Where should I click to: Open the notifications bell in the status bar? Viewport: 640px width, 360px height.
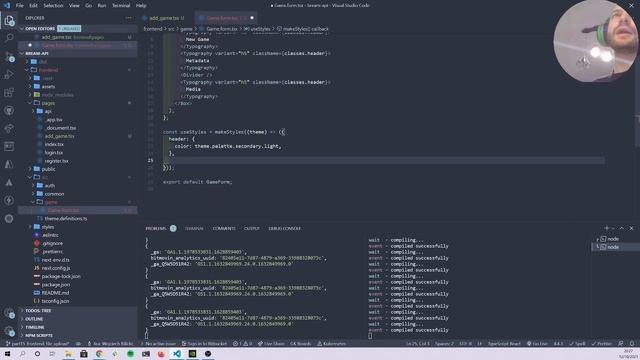[632, 344]
